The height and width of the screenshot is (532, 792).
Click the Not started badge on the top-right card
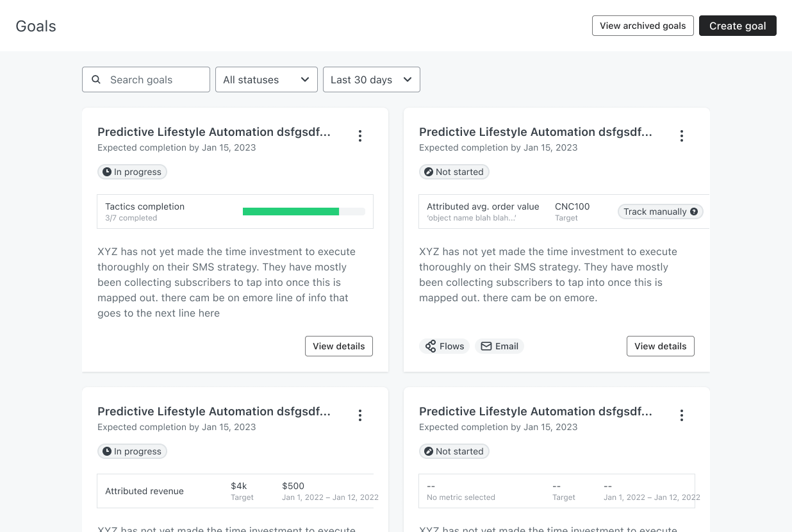tap(454, 172)
